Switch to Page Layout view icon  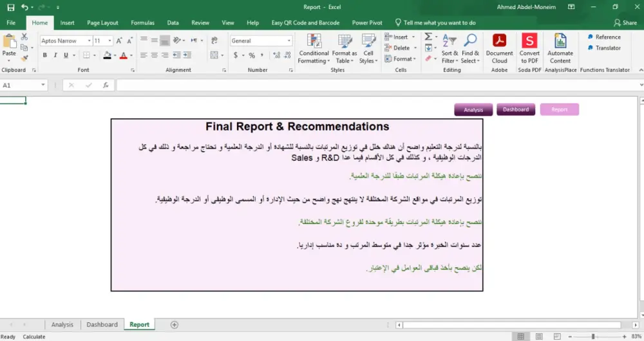[x=539, y=336]
